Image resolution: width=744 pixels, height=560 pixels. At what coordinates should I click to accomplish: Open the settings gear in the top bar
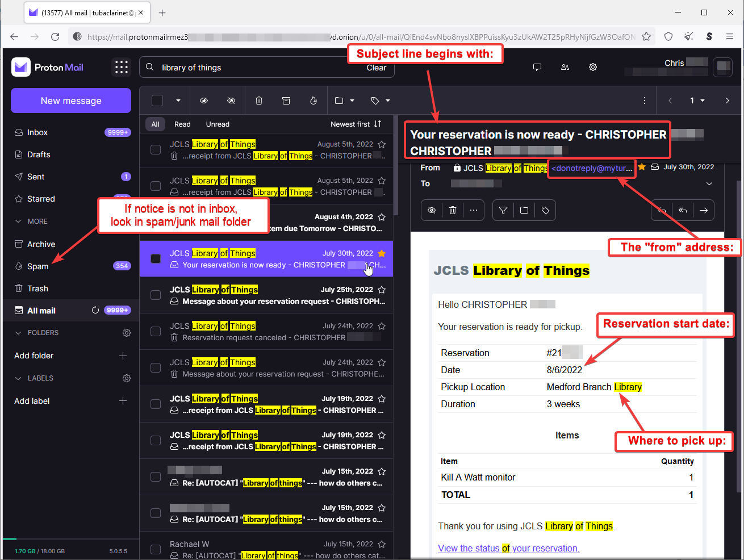[593, 67]
